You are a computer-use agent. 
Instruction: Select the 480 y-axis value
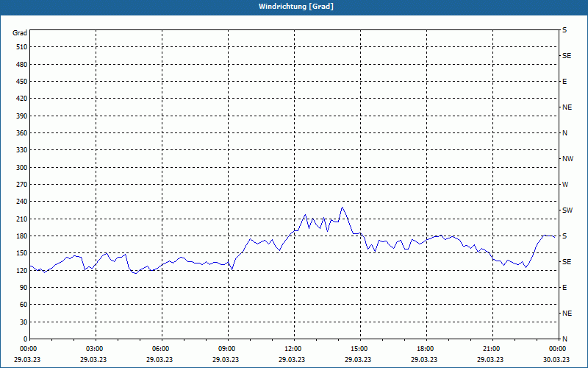click(22, 64)
